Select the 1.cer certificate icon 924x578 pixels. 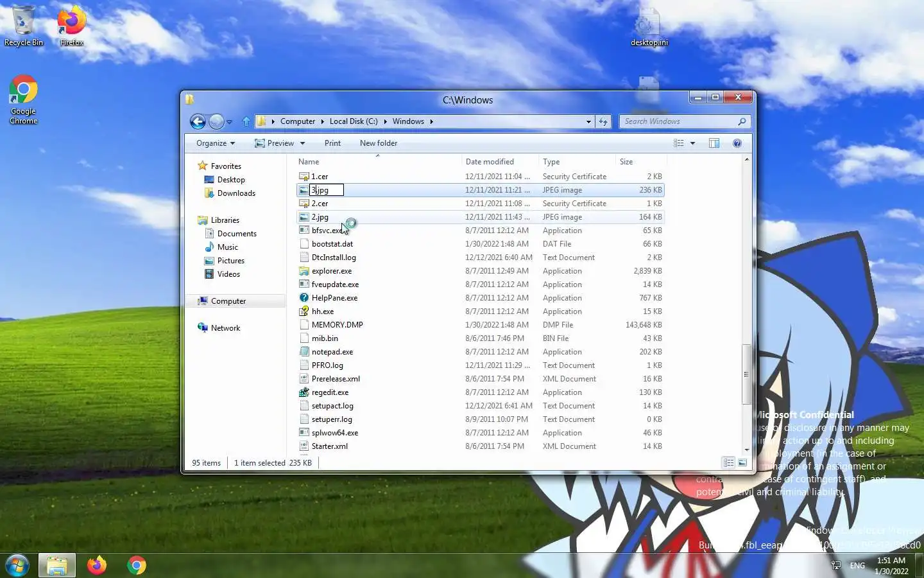coord(304,177)
